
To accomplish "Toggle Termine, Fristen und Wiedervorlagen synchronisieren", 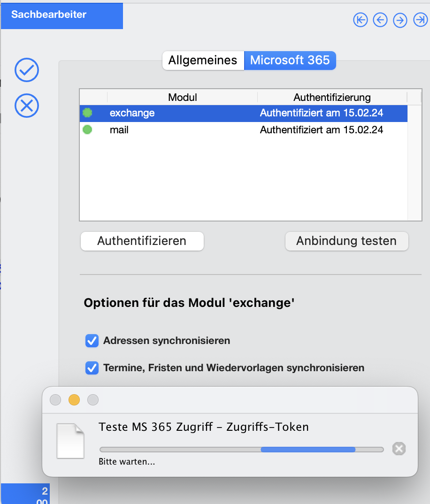I will click(x=92, y=368).
